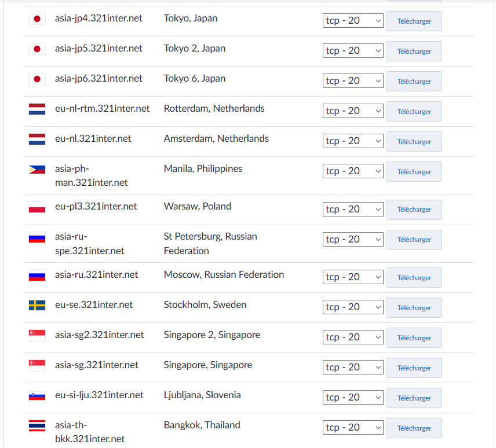Screen dimensions: 496x448
Task: Click the Russian flag beside Moscow server
Action: [37, 276]
